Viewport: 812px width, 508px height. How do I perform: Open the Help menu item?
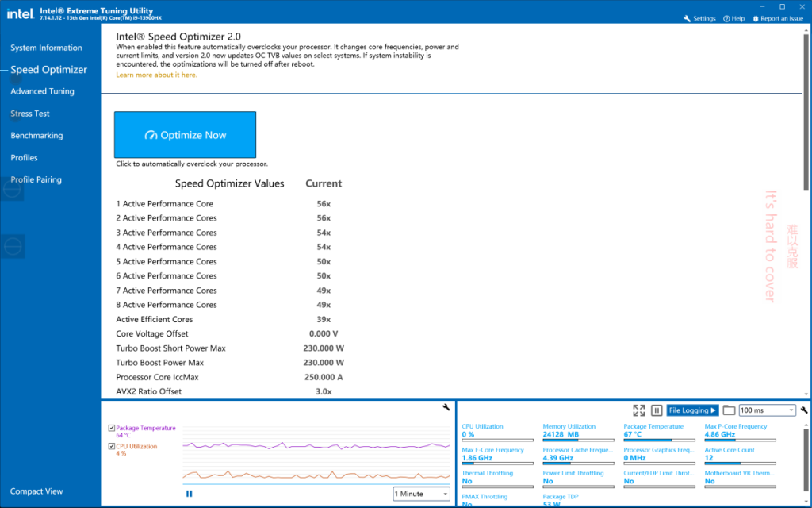point(733,19)
